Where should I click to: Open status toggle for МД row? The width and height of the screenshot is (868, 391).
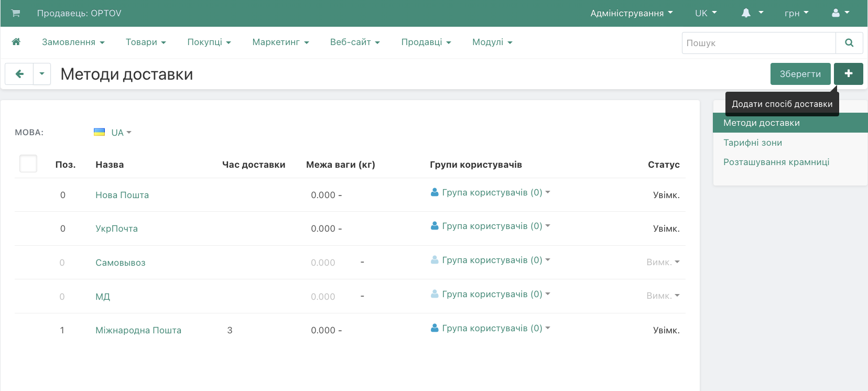click(663, 296)
